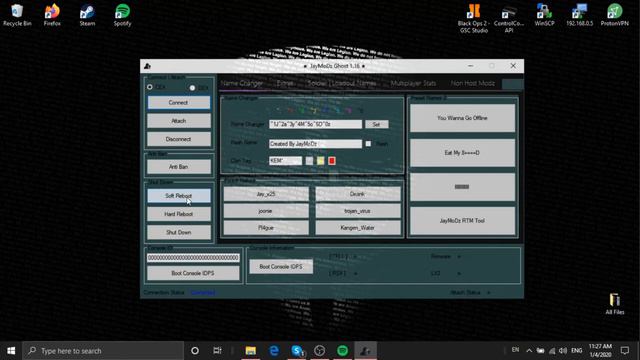Open the ControlConsole API desktop shortcut
The image size is (640, 360).
pos(509,18)
